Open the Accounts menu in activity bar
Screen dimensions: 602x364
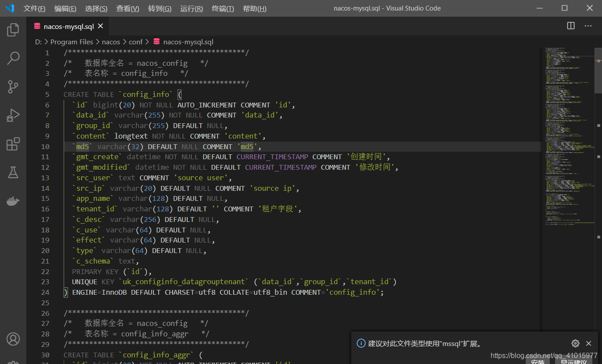[x=13, y=339]
